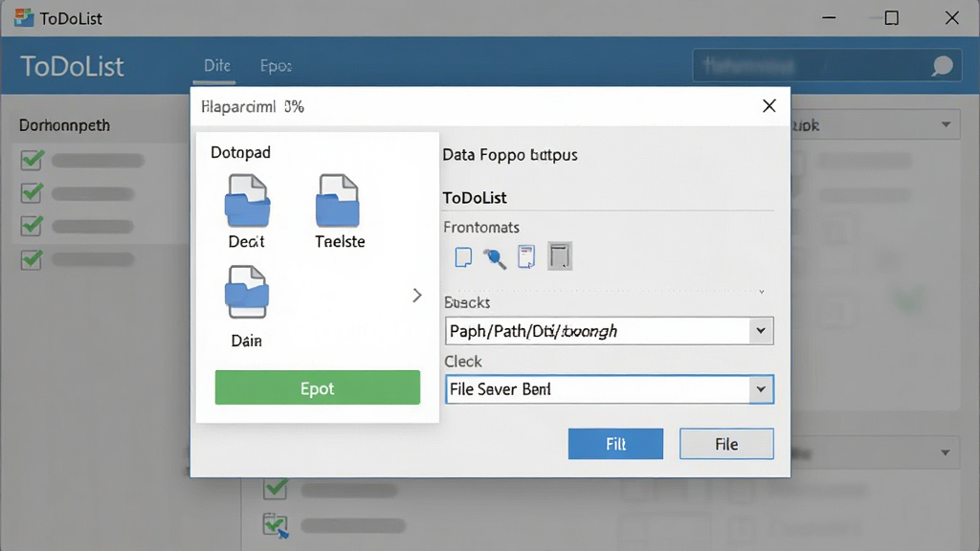Click the blue Filt button

[615, 444]
